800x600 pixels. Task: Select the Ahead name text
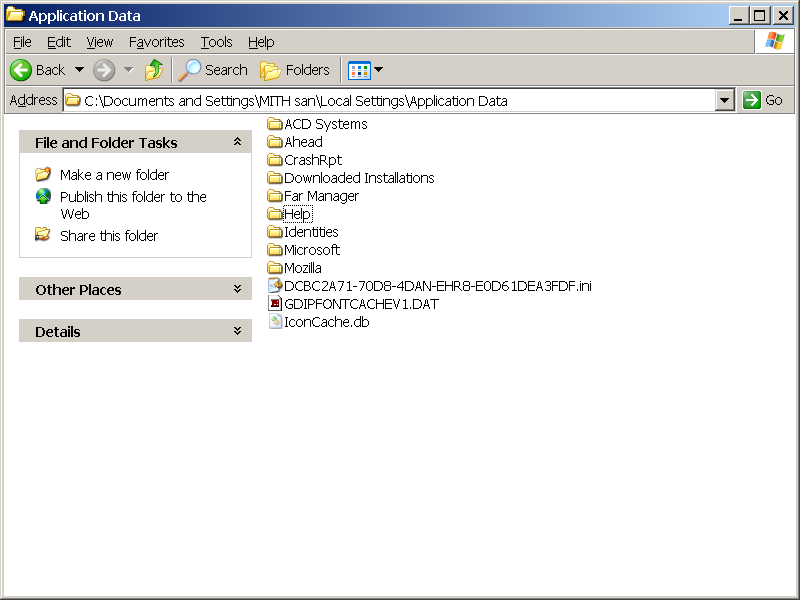pyautogui.click(x=303, y=142)
